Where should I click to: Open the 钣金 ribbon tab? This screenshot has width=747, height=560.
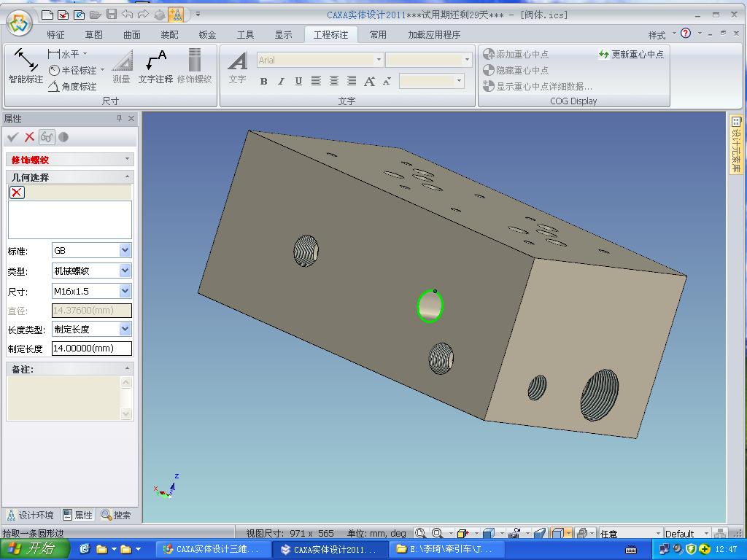[207, 35]
